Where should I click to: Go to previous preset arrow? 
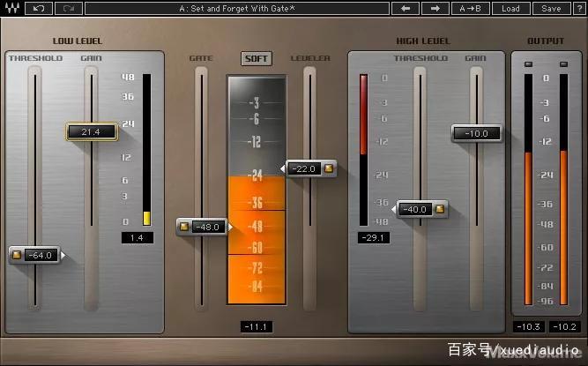(406, 8)
